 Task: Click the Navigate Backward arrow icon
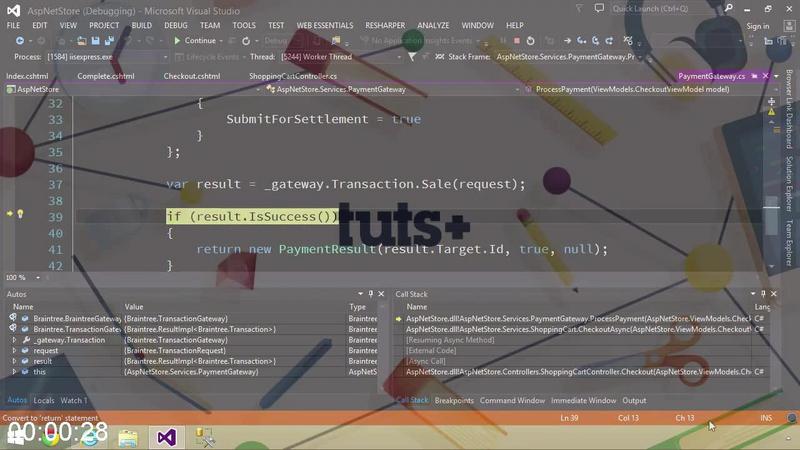click(19, 41)
